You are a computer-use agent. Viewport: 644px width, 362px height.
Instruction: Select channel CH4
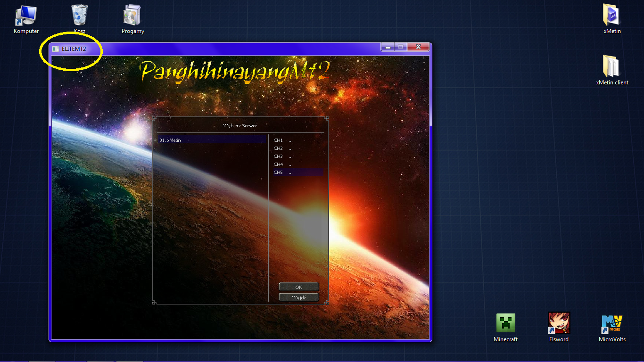coord(298,164)
